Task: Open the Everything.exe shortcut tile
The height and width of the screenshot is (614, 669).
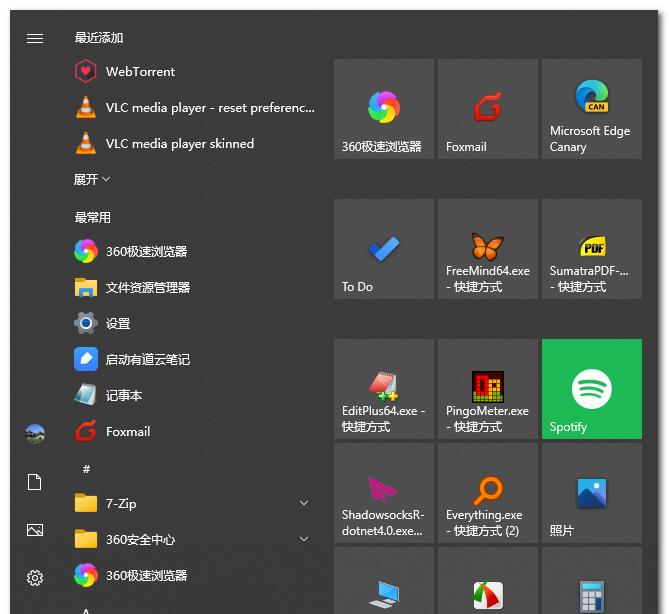Action: click(x=488, y=493)
